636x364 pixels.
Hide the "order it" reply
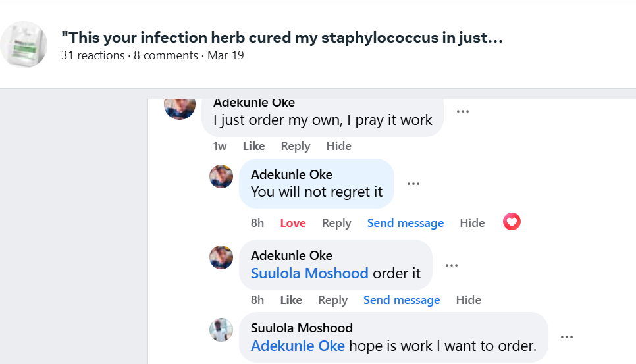pos(468,300)
